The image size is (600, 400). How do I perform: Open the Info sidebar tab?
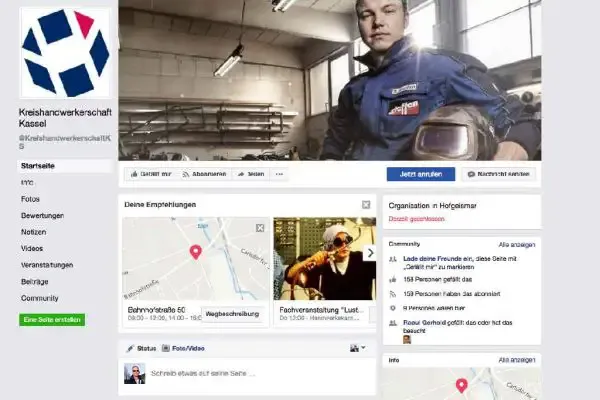(x=27, y=183)
